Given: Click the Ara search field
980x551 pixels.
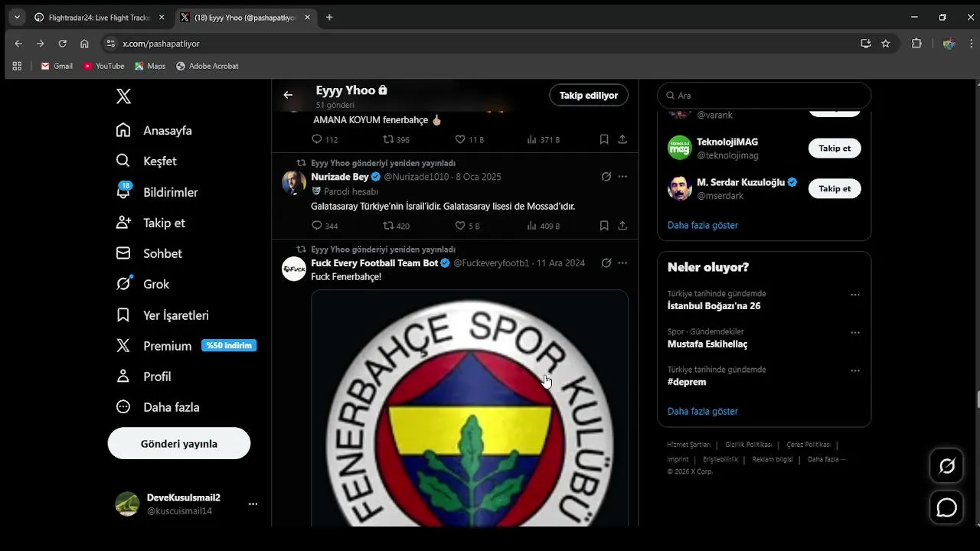Looking at the screenshot, I should click(764, 96).
